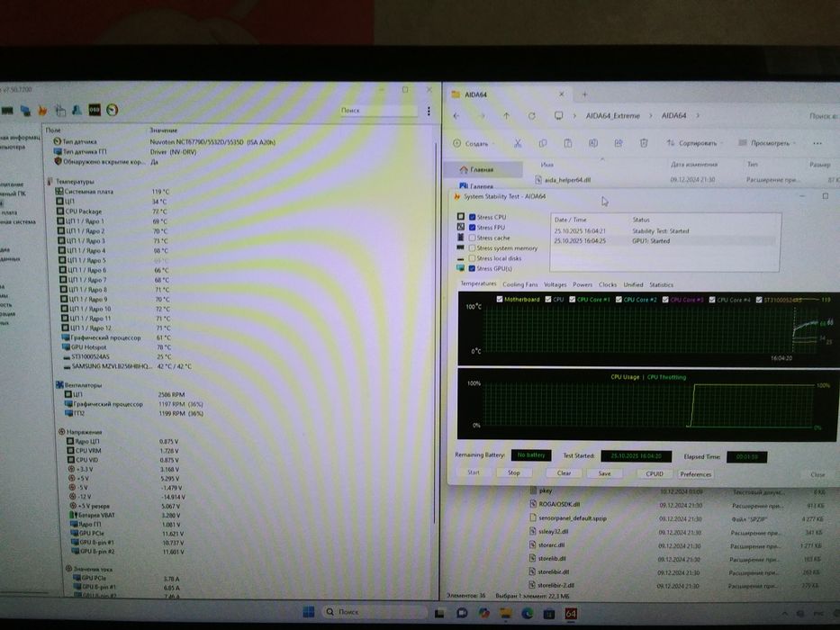Click the blue network monitors icon in AIDA64 toolbar
Screen dimensions: 840x630
pyautogui.click(x=25, y=111)
